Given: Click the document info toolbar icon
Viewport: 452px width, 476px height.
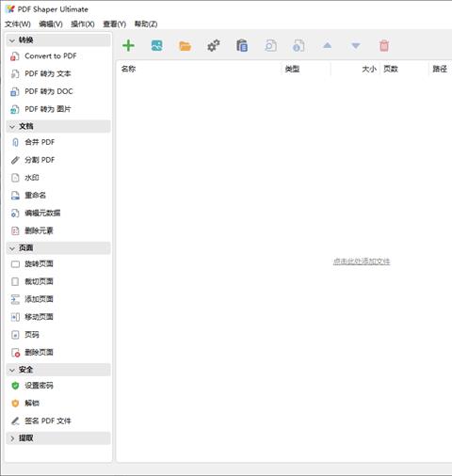Looking at the screenshot, I should click(299, 46).
